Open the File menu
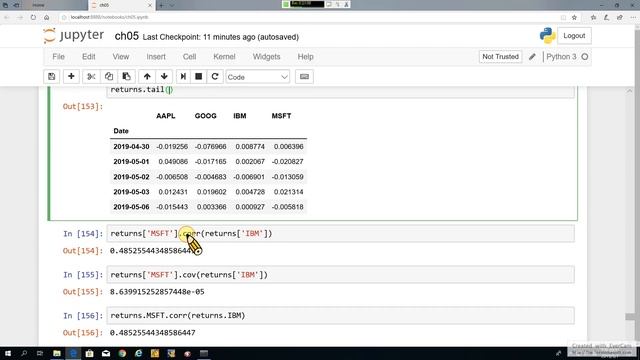The height and width of the screenshot is (360, 640). pos(58,57)
